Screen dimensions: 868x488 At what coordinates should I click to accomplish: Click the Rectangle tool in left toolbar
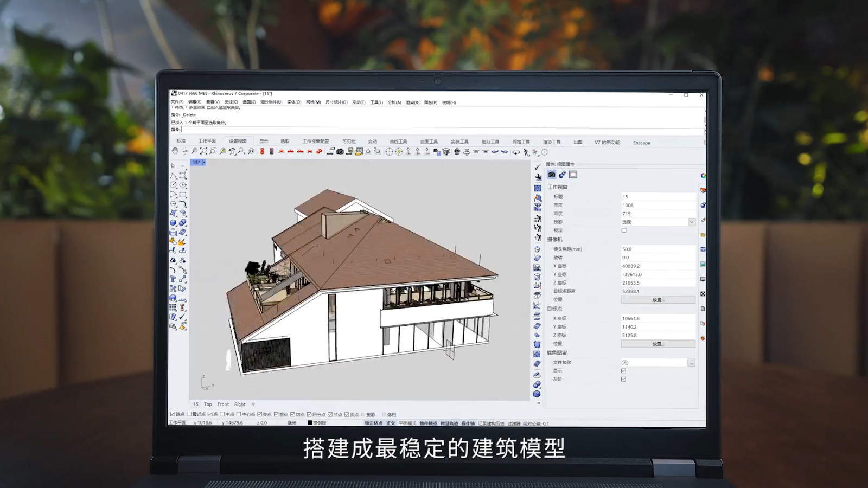click(182, 194)
